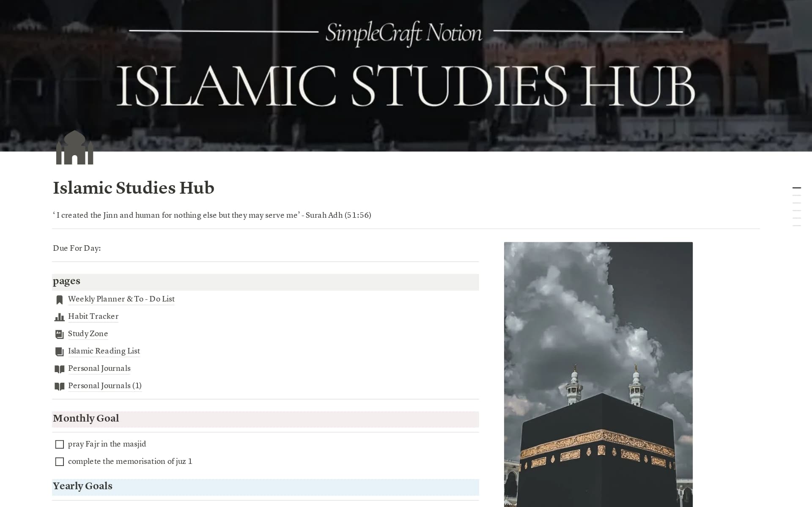Click the Study Zone page icon
Screen dimensions: 812x507
(59, 334)
